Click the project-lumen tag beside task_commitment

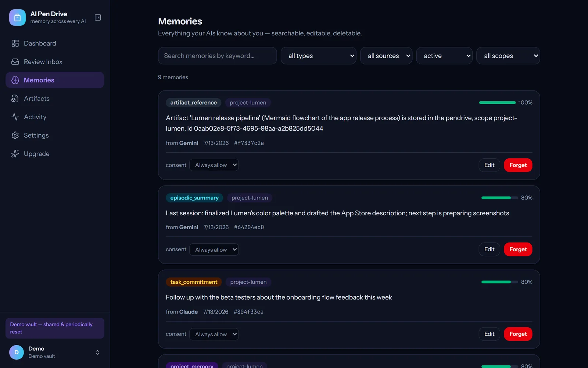tap(248, 282)
